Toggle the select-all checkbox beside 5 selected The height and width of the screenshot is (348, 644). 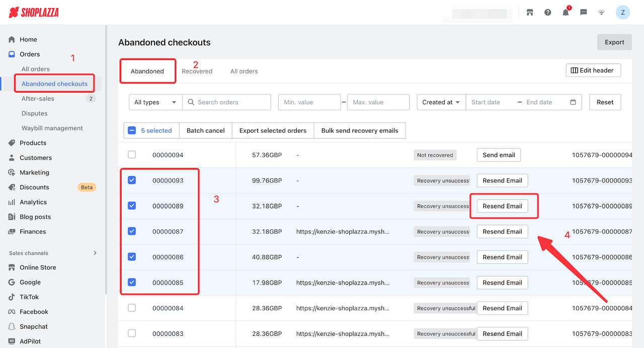tap(132, 130)
